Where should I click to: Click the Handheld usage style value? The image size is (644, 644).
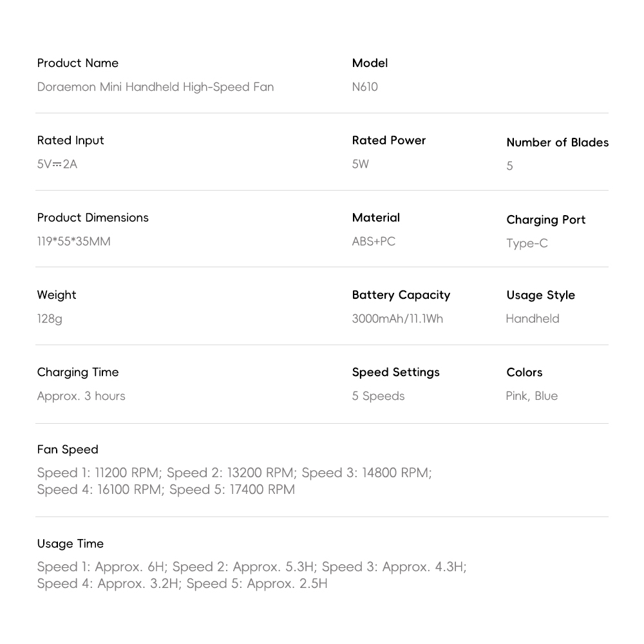coord(533,319)
